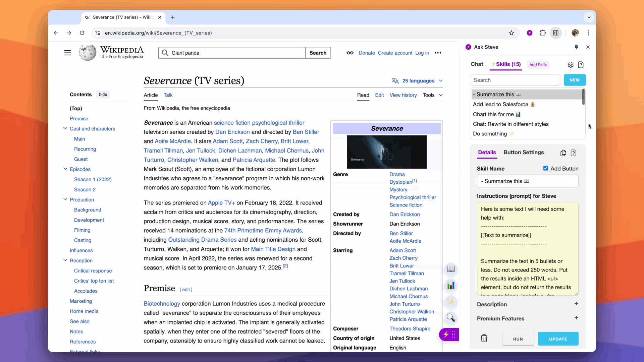Click the copy skill icon beside Button Settings
The width and height of the screenshot is (644, 362).
click(x=563, y=153)
